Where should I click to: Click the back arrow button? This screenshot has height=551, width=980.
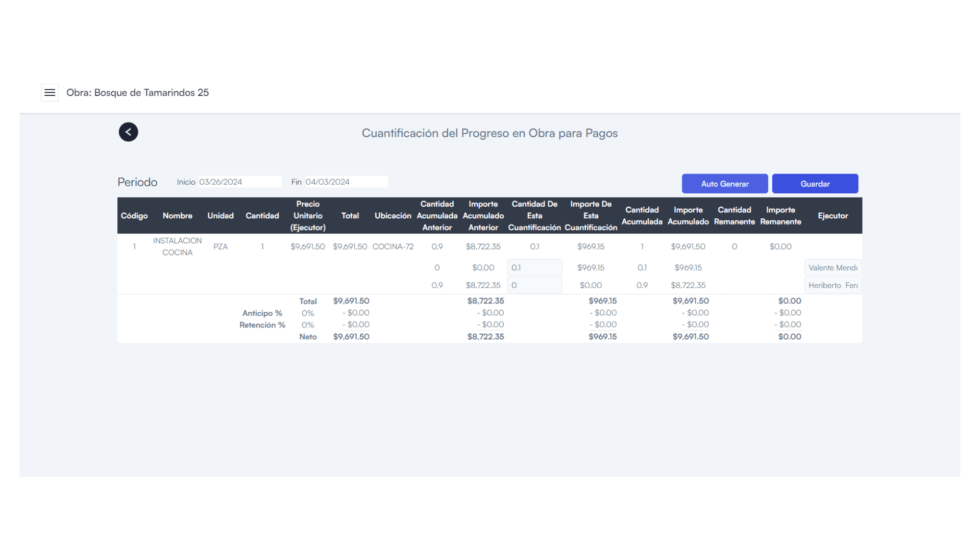[x=128, y=132]
